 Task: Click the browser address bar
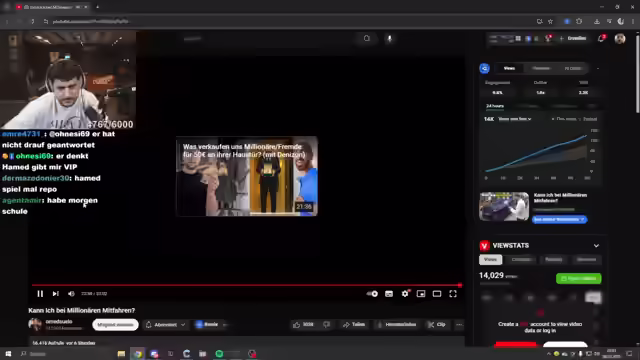[286, 21]
